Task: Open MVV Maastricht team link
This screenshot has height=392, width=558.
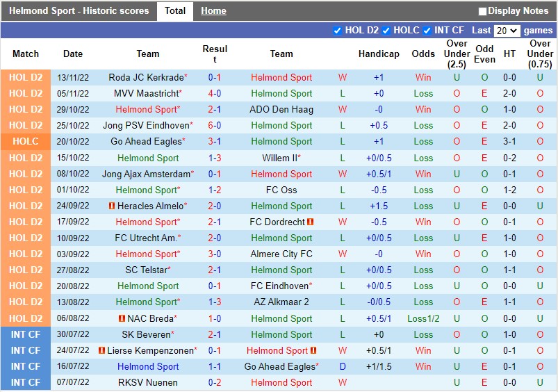Action: [146, 93]
